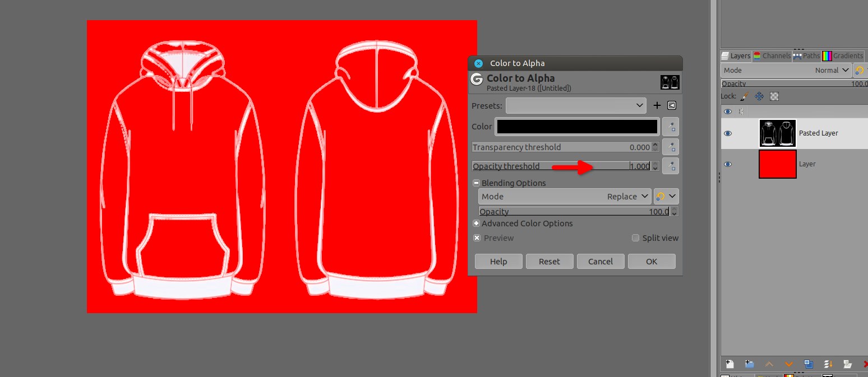Image resolution: width=868 pixels, height=377 pixels.
Task: Click the Reset button
Action: (550, 262)
